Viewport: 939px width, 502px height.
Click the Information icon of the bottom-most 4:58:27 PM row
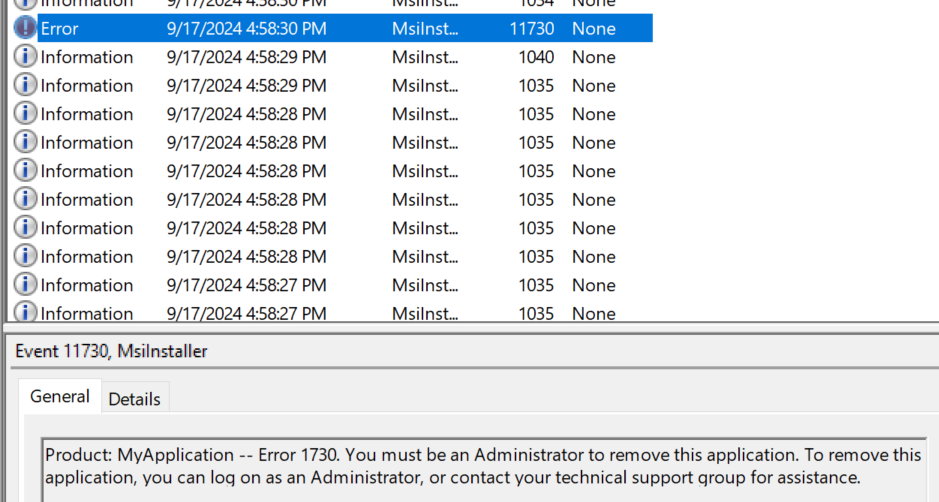click(x=25, y=312)
